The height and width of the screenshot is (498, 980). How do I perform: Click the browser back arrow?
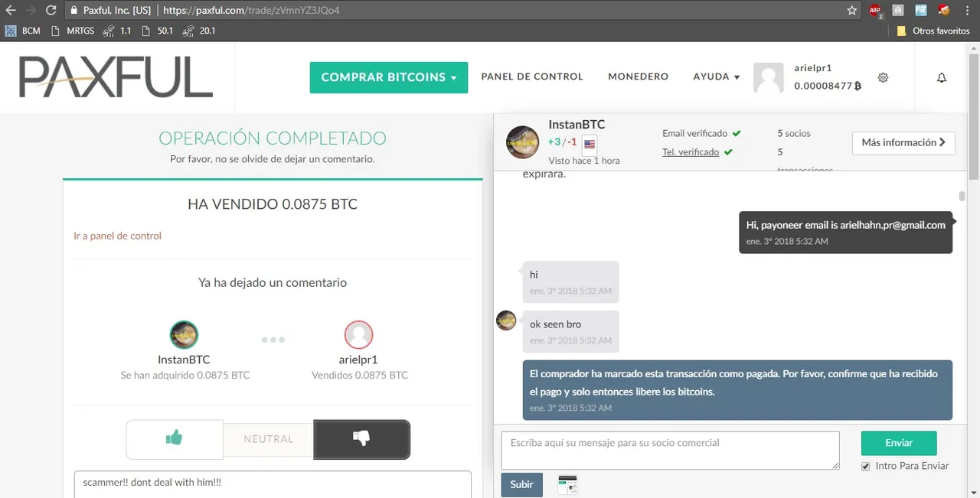[x=11, y=11]
